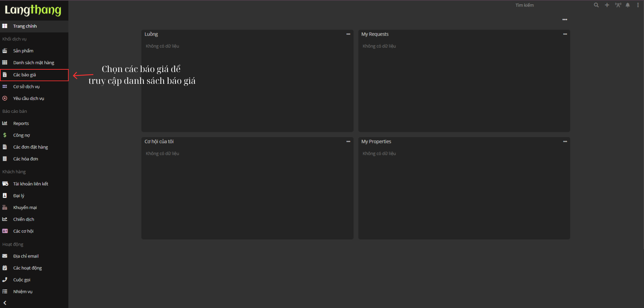644x308 pixels.
Task: Click the search magnifier icon in top bar
Action: click(596, 5)
